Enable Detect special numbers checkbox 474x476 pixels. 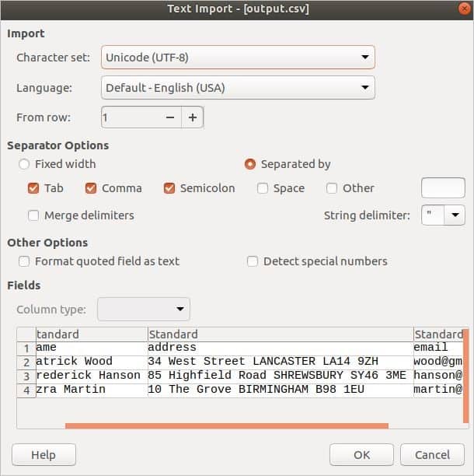253,261
